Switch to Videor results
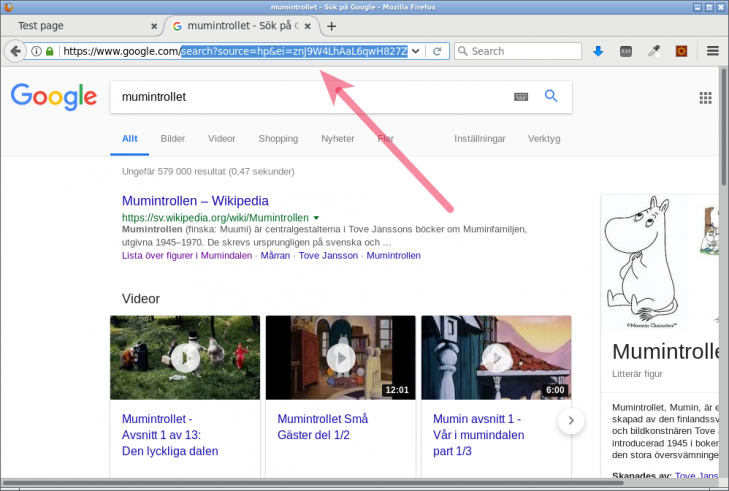729x491 pixels. coord(221,139)
